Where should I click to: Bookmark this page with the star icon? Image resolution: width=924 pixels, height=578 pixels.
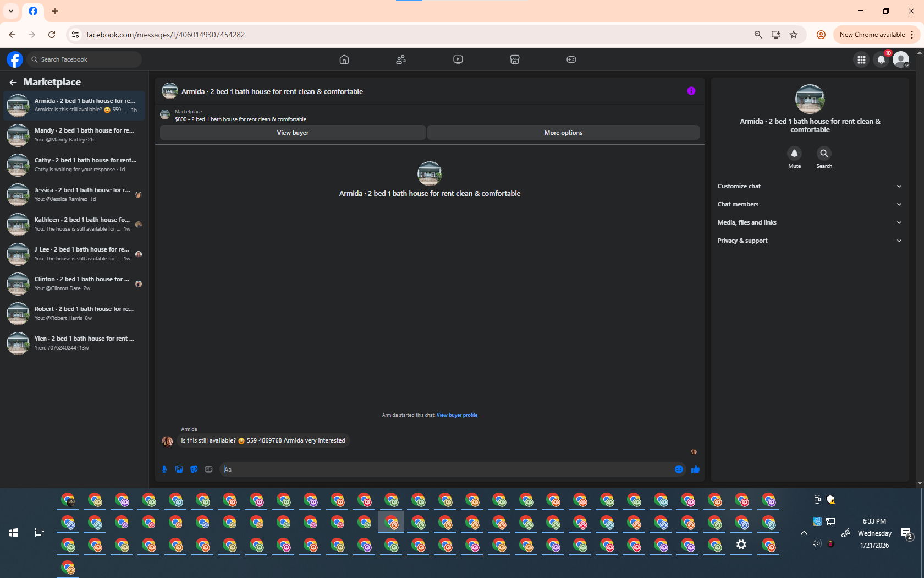tap(794, 35)
